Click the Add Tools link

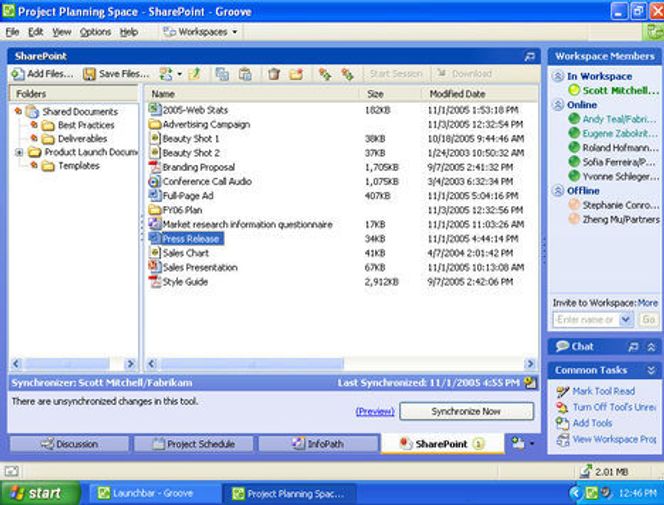coord(592,423)
